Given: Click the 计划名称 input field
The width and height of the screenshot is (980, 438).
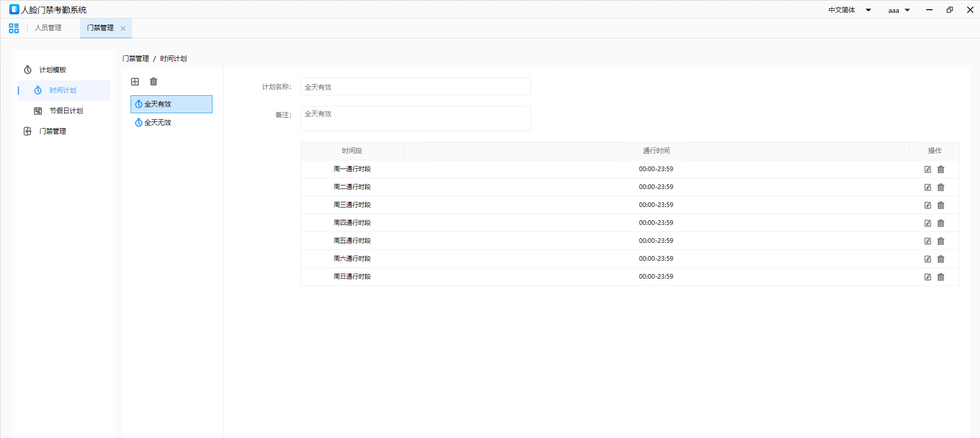Looking at the screenshot, I should [x=415, y=87].
